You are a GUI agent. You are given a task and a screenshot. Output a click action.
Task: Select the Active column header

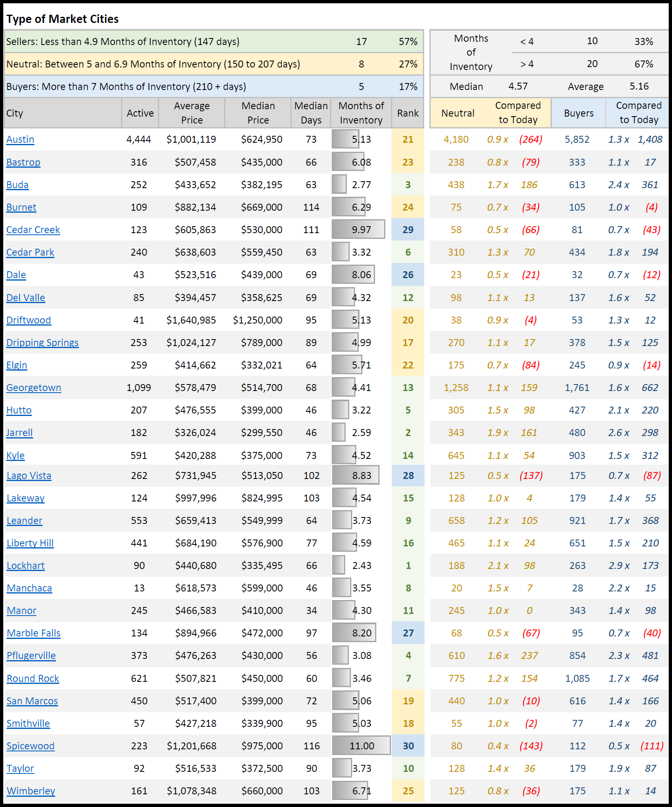[x=140, y=113]
